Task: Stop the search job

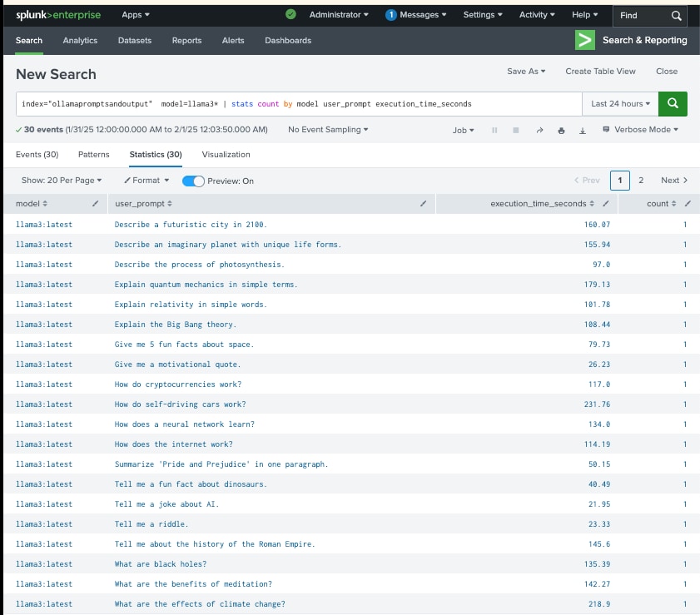Action: tap(515, 130)
